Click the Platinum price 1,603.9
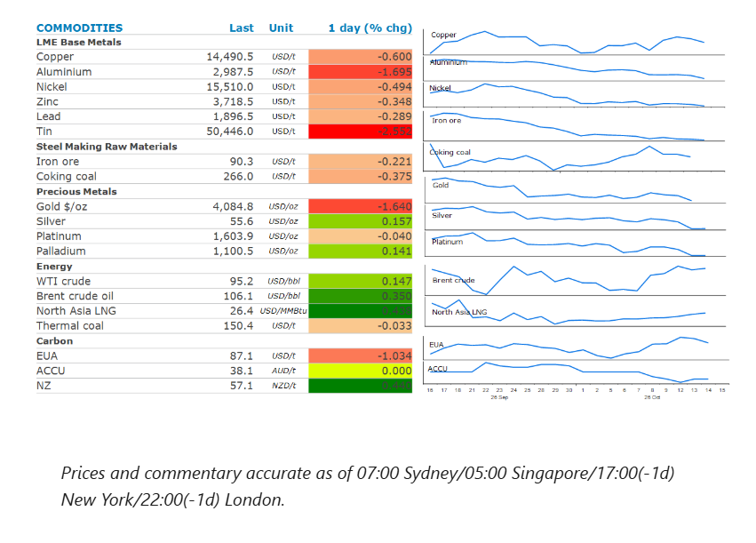This screenshot has height=543, width=756. tap(233, 236)
